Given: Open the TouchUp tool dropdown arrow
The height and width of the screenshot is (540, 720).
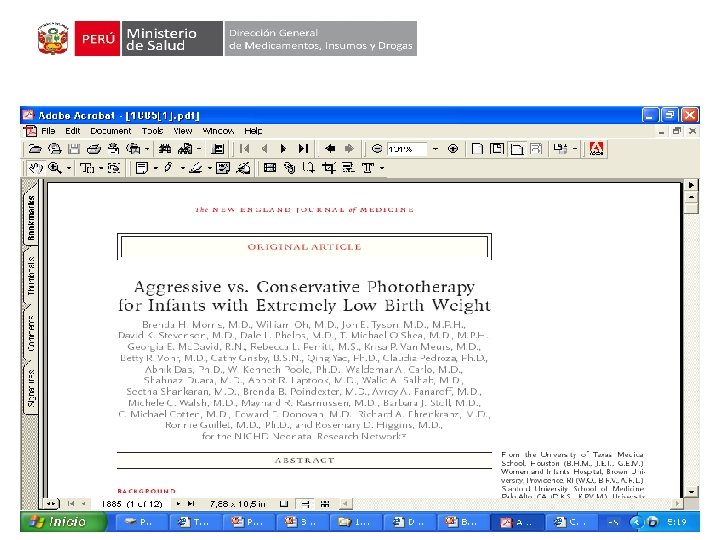Looking at the screenshot, I should [x=382, y=168].
